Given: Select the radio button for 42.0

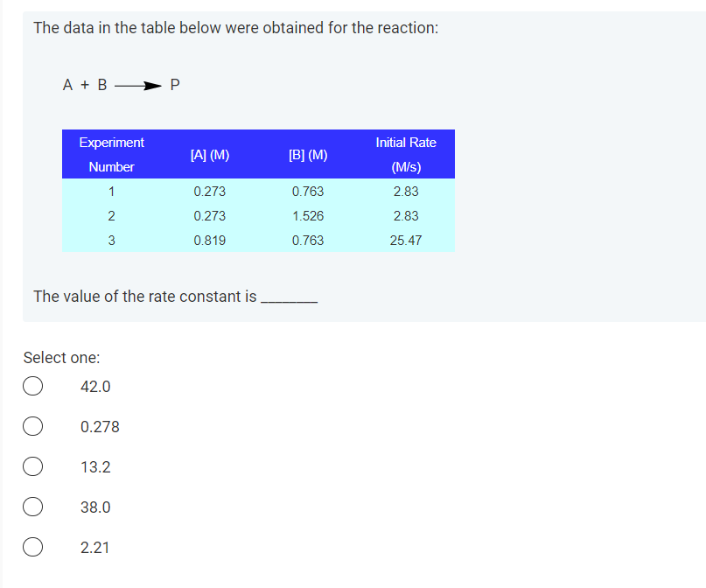Looking at the screenshot, I should pyautogui.click(x=32, y=386).
